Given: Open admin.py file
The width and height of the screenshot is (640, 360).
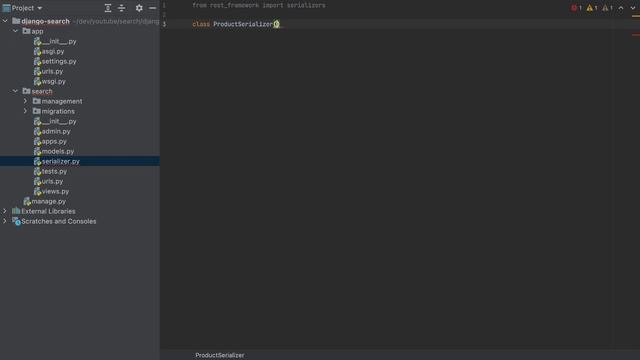Looking at the screenshot, I should (x=56, y=131).
